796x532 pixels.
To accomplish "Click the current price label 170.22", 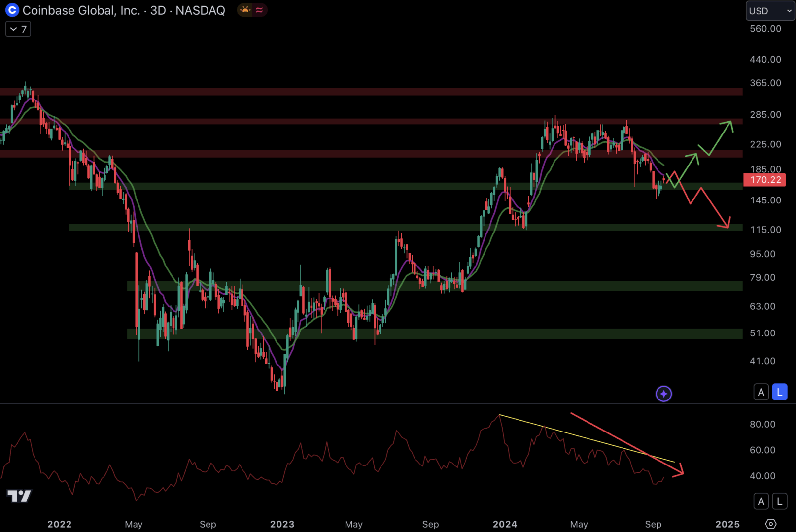I will pos(765,180).
